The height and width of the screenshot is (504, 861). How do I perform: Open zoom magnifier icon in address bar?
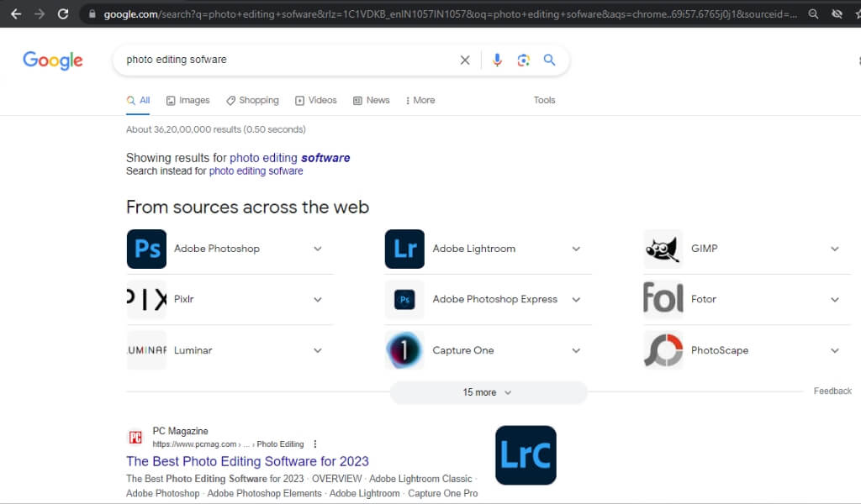pyautogui.click(x=813, y=13)
